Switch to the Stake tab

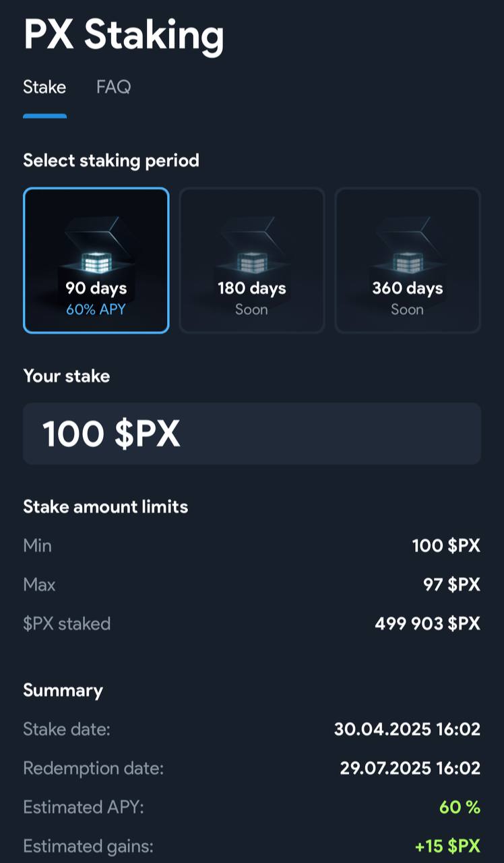tap(44, 87)
